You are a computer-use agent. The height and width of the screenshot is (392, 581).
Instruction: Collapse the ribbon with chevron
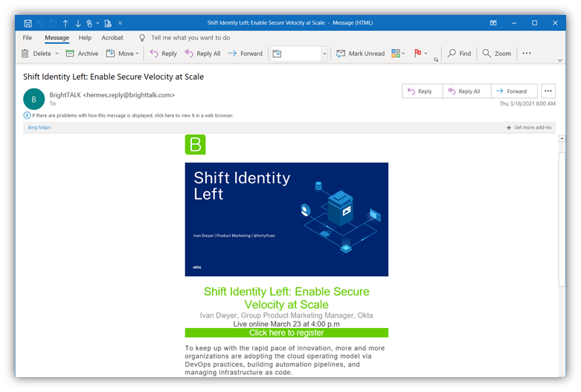(x=560, y=60)
